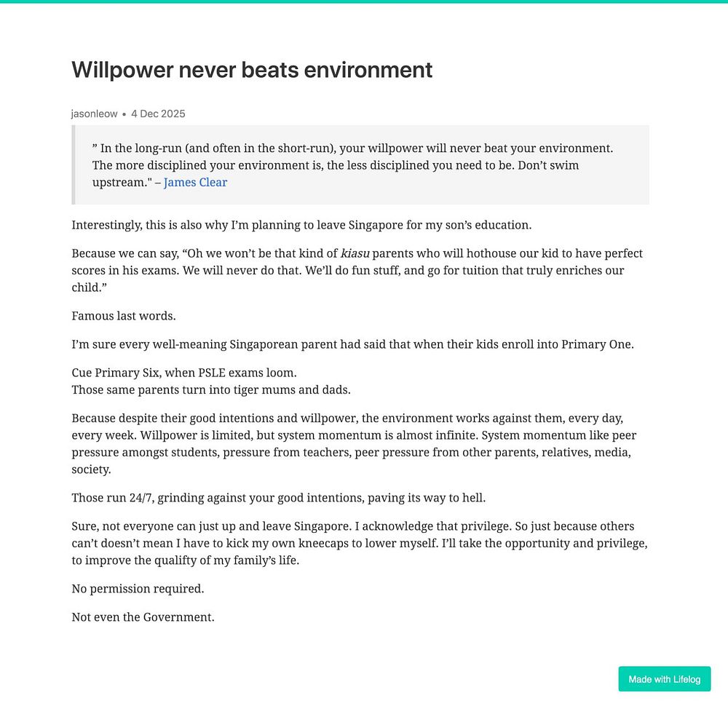Click the 4 Dec 2025 post date
The width and height of the screenshot is (728, 706).
[158, 114]
